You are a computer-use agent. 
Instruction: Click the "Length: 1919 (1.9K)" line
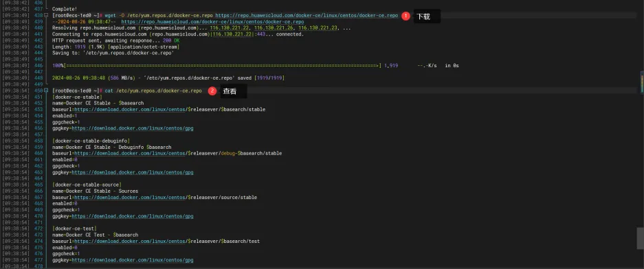116,47
